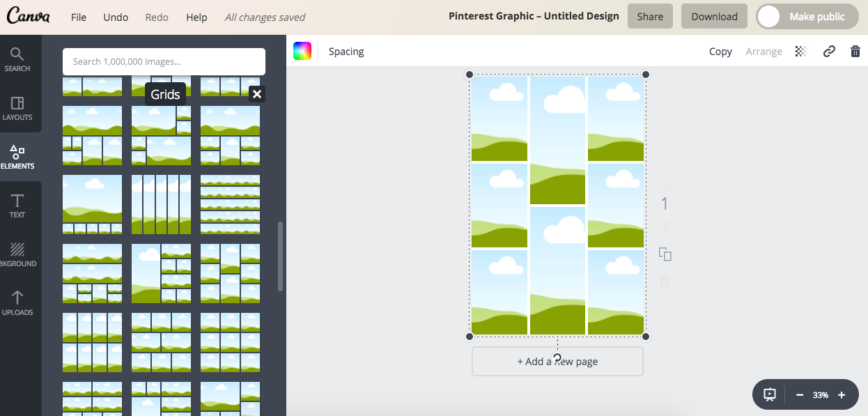Screen dimensions: 868x416
Task: Close the Grids panel with the X
Action: (x=257, y=94)
